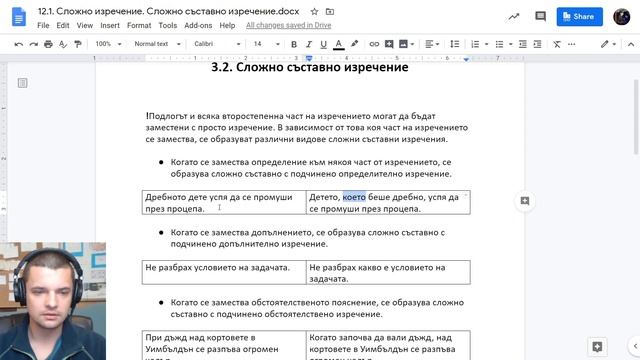Show the document outline
Image resolution: width=640 pixels, height=360 pixels.
(x=22, y=83)
